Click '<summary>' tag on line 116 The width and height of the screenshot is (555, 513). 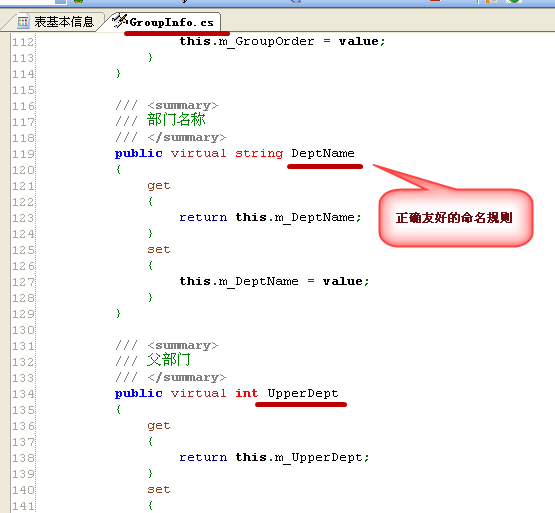(183, 106)
